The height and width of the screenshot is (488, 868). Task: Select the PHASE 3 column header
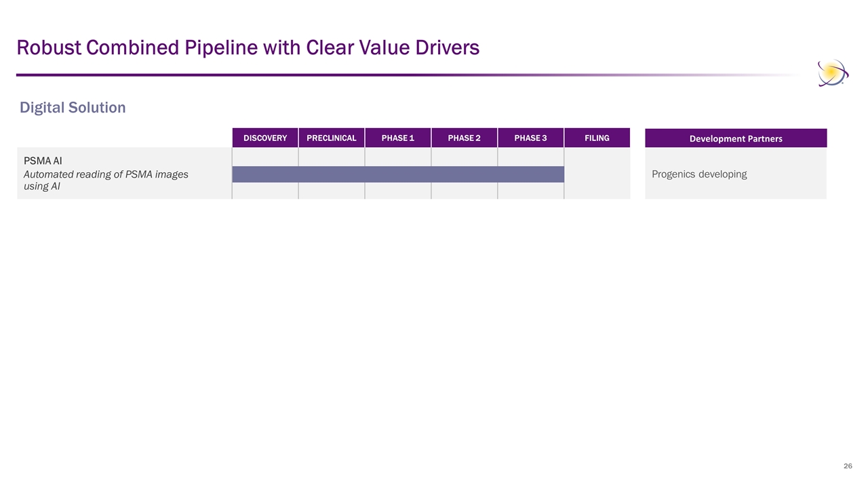530,138
